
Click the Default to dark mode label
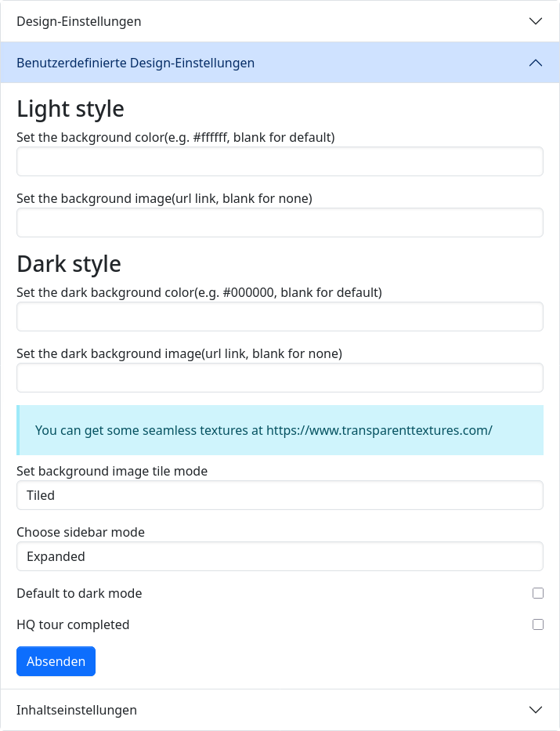pos(79,593)
